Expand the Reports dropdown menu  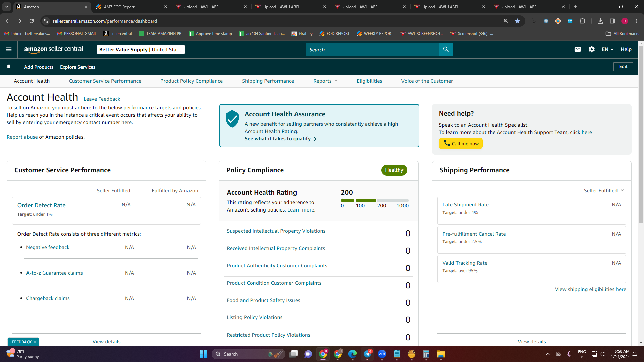coord(325,81)
